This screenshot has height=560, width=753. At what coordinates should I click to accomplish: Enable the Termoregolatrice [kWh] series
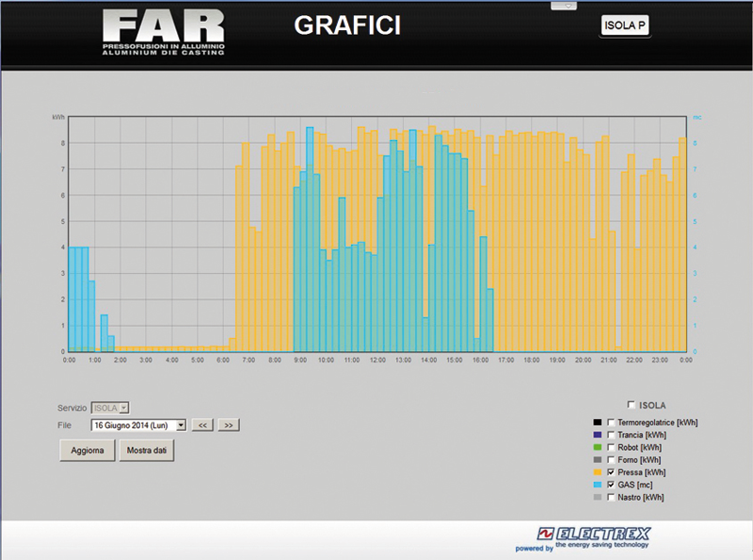click(x=611, y=423)
